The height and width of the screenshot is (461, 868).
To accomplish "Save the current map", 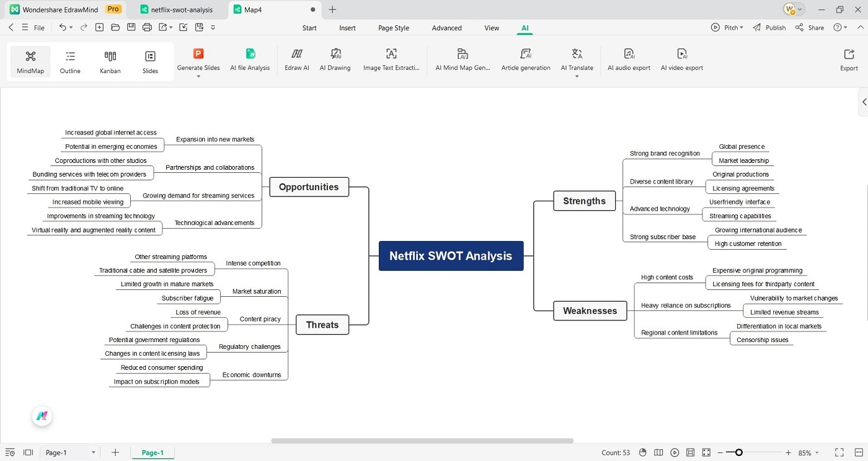I will 131,27.
